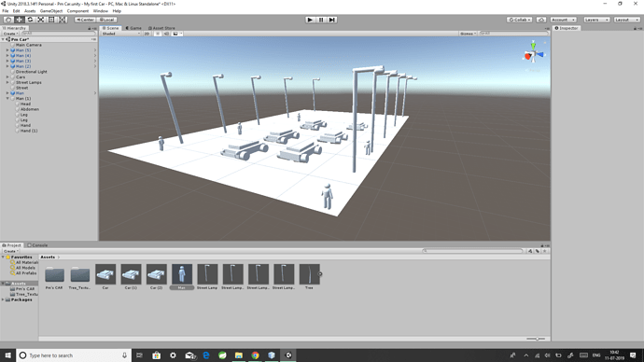Select the Car (1) asset thumbnail
Image resolution: width=644 pixels, height=362 pixels.
pos(131,274)
